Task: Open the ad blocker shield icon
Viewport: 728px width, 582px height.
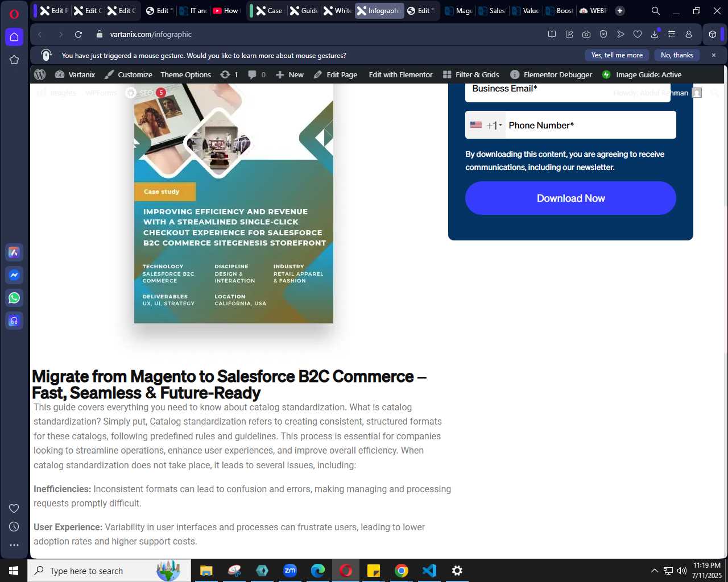Action: [603, 35]
